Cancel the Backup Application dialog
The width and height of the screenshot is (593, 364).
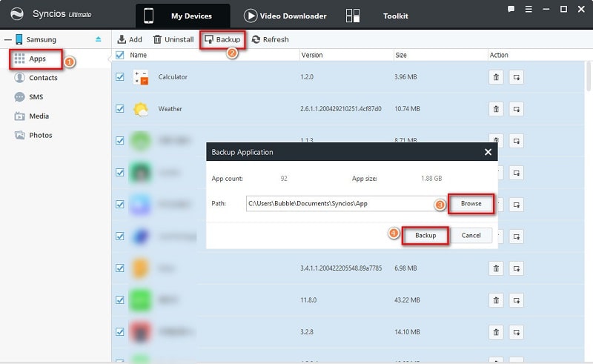click(x=471, y=235)
